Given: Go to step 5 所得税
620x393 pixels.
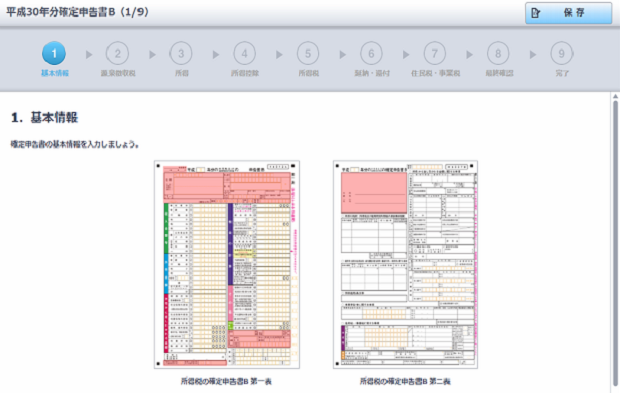Looking at the screenshot, I should click(x=308, y=53).
